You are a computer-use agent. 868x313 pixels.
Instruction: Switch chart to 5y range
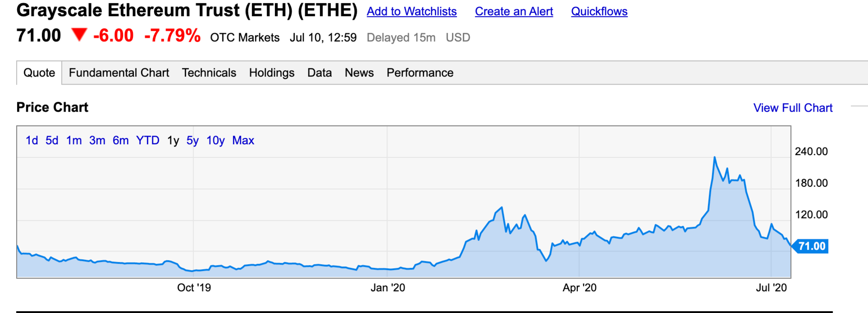[x=193, y=141]
